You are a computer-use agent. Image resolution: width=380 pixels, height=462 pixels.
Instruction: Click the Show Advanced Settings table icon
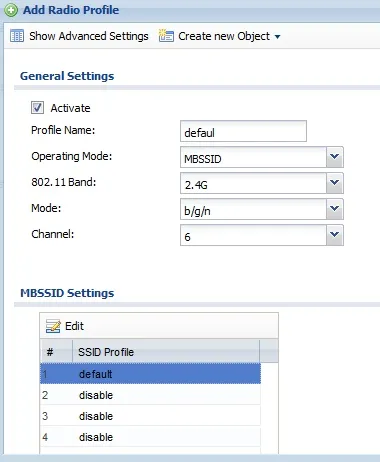click(17, 36)
